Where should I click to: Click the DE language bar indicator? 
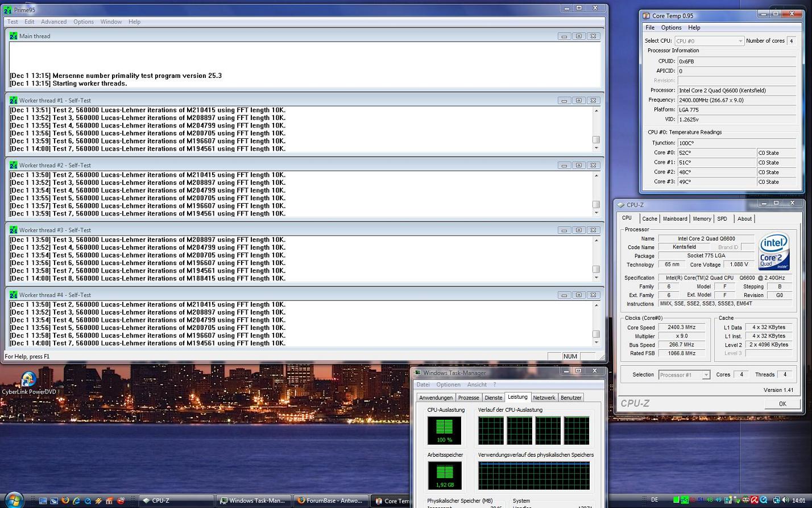pyautogui.click(x=654, y=500)
